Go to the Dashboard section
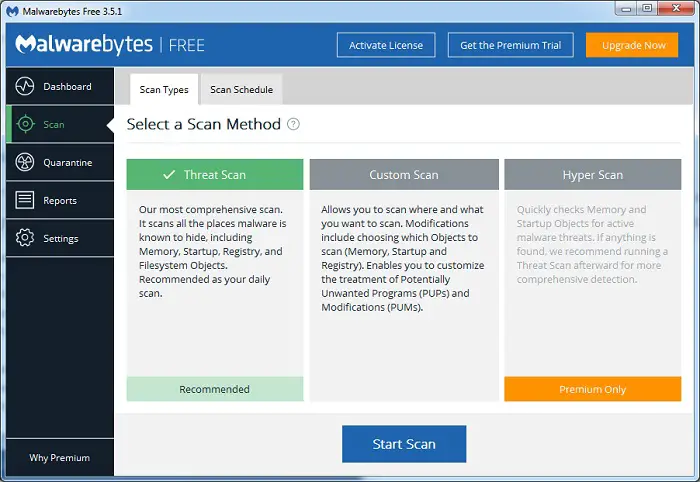Viewport: 700px width, 482px height. pyautogui.click(x=60, y=86)
